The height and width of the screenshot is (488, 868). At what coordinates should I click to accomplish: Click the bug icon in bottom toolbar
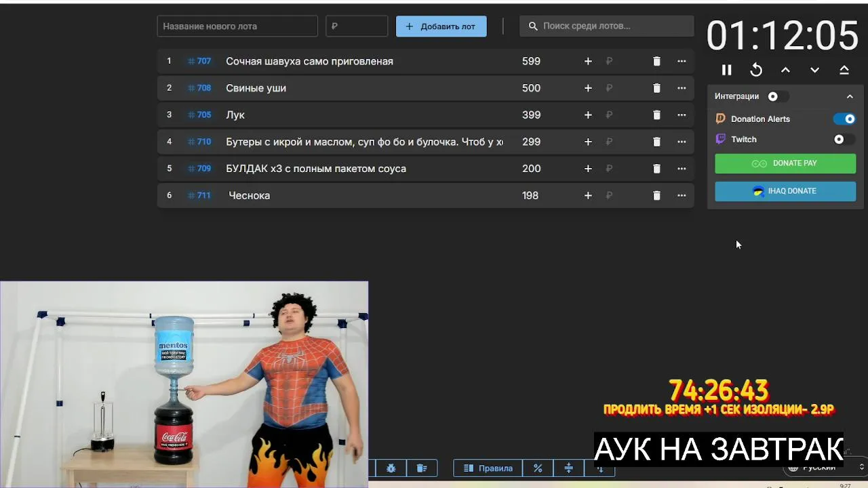click(391, 468)
